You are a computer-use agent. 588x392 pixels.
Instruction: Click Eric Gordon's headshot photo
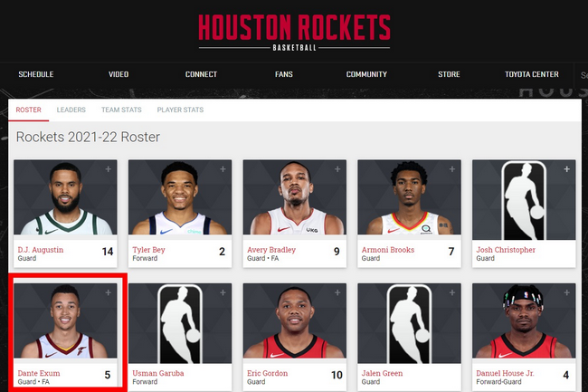click(295, 320)
